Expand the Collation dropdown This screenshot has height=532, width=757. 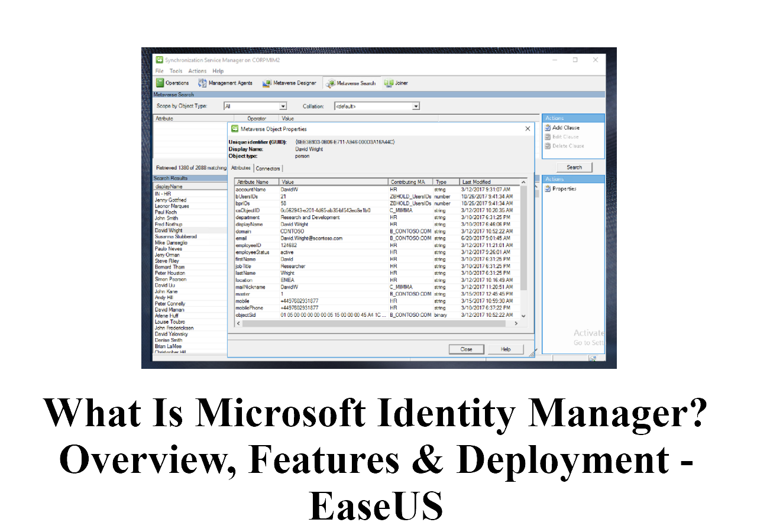tap(416, 106)
